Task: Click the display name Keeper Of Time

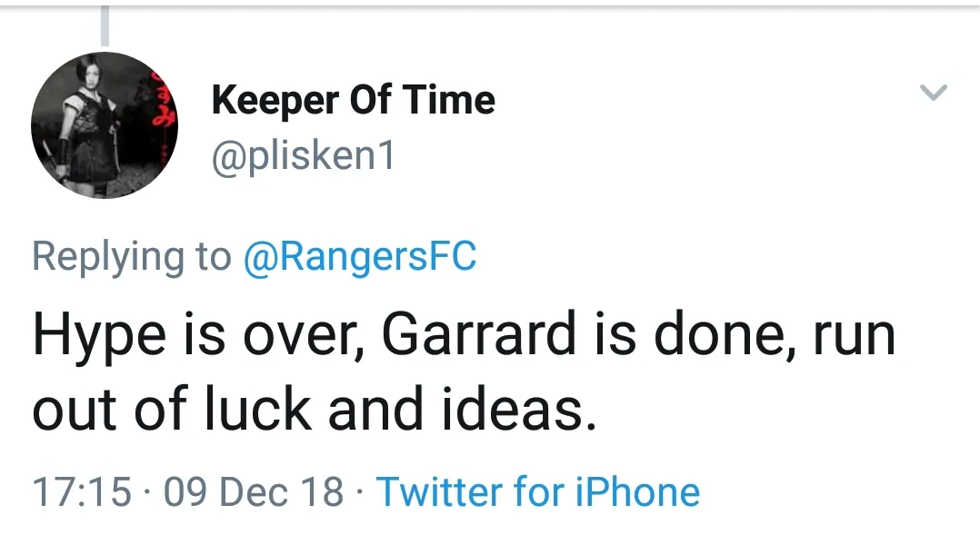Action: click(353, 100)
